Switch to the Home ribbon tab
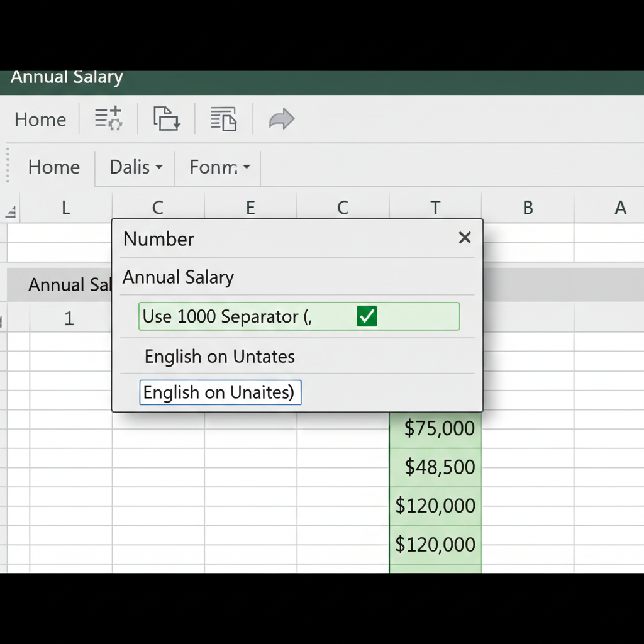 click(40, 119)
